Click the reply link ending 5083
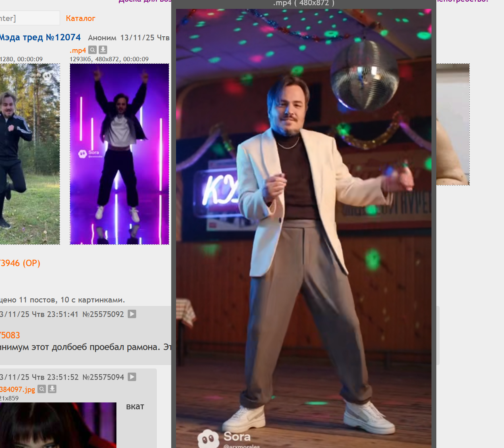The image size is (504, 448). [10, 335]
